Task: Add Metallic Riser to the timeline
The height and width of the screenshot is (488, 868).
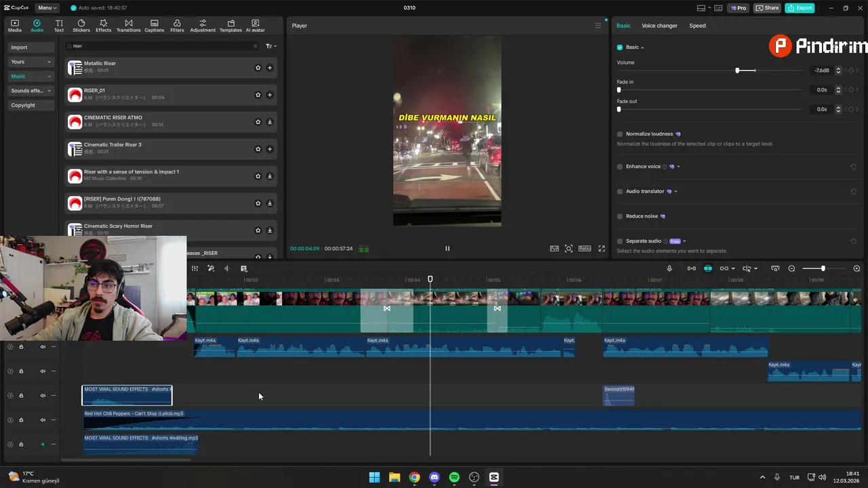Action: tap(270, 68)
